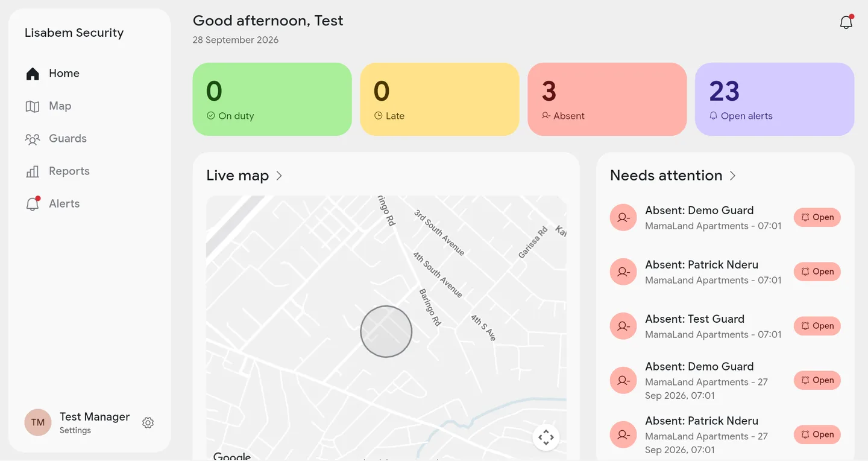The image size is (868, 461).
Task: Open settings gear next to Test Manager
Action: coord(148,423)
